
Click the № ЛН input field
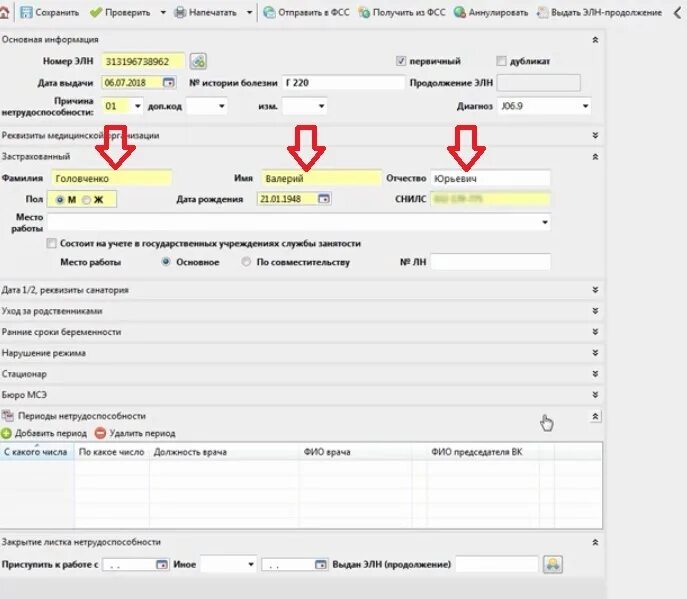tap(490, 262)
